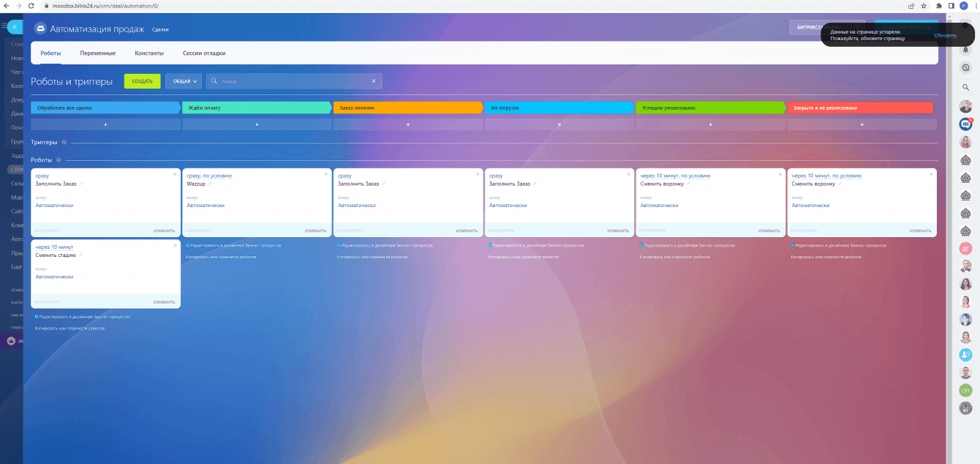The width and height of the screenshot is (980, 464).
Task: Open the ОП avatar in right sidebar
Action: [x=965, y=390]
